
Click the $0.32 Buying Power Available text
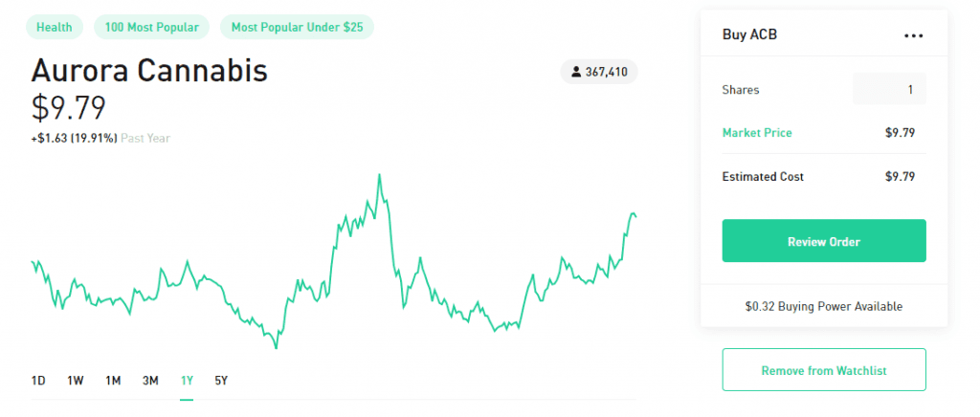pyautogui.click(x=824, y=306)
